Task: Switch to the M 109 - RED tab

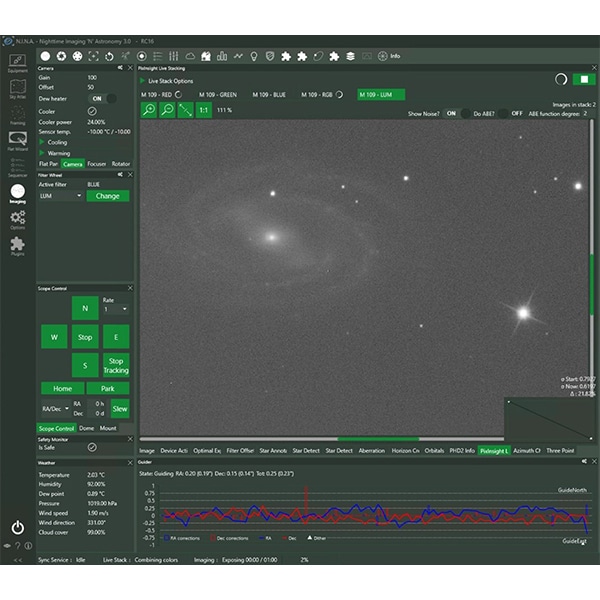Action: pos(161,95)
